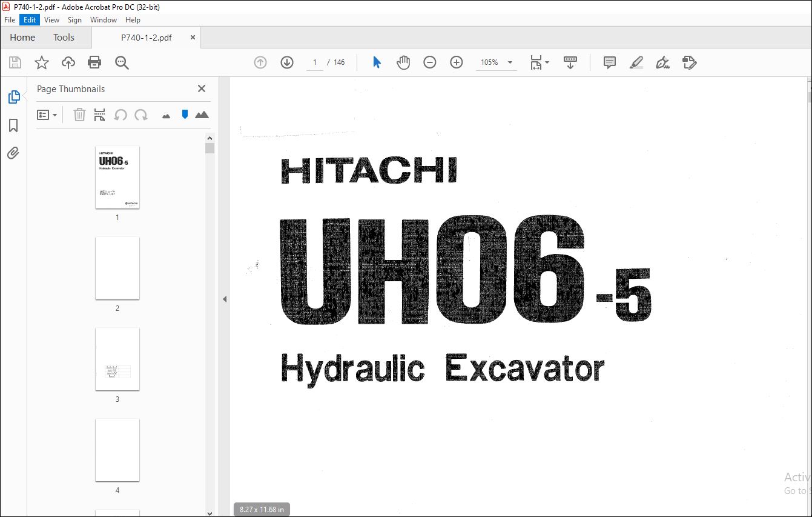Delete selected page with trash icon

[x=79, y=115]
